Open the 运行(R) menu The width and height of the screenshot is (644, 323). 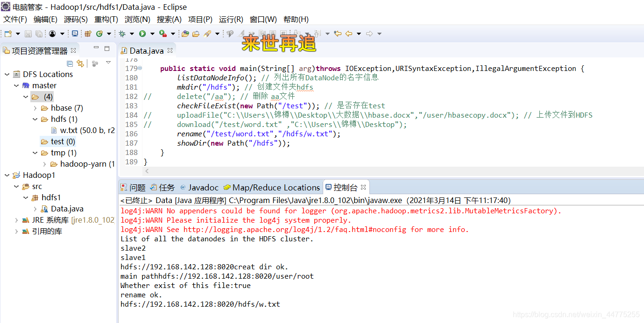(x=231, y=19)
